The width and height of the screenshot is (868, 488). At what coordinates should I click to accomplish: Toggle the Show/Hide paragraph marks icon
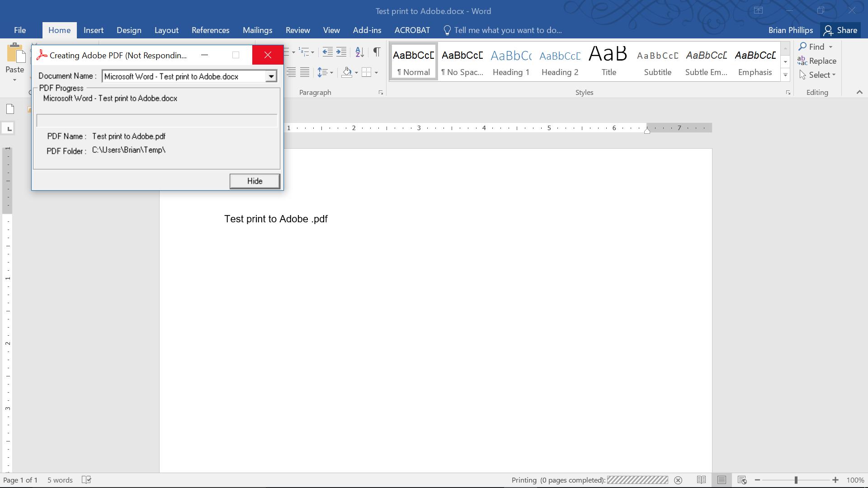click(377, 52)
